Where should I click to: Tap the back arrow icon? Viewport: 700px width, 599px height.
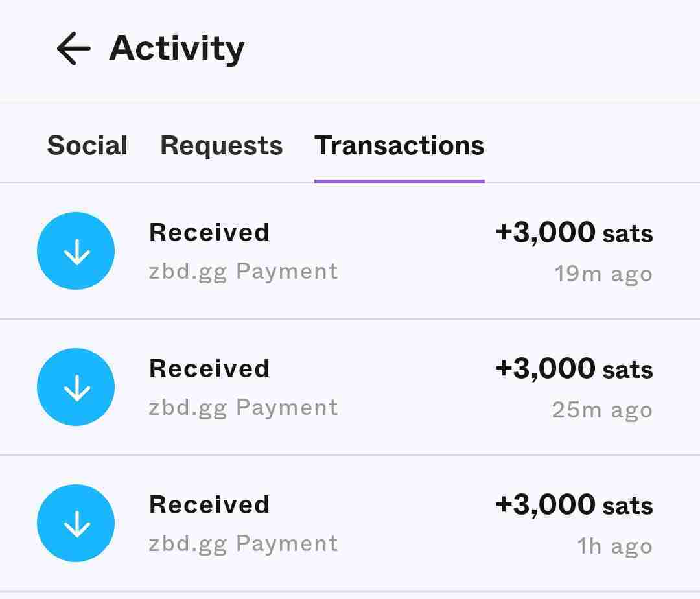(x=73, y=49)
